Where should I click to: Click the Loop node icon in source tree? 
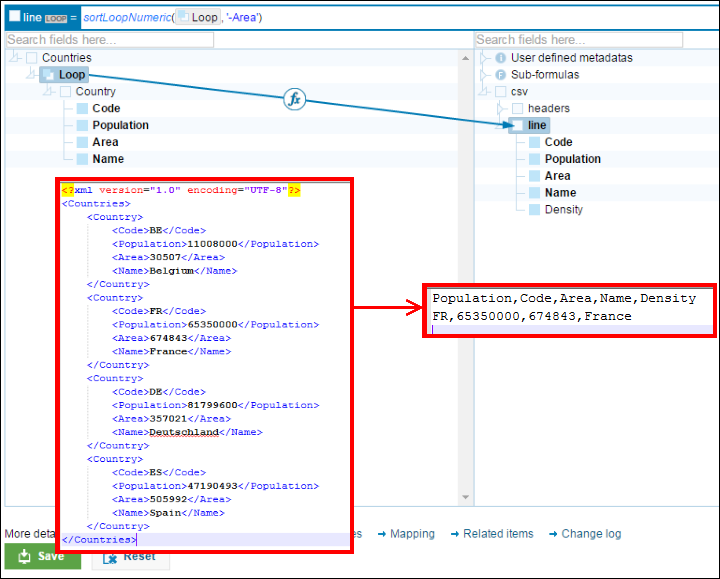[48, 75]
